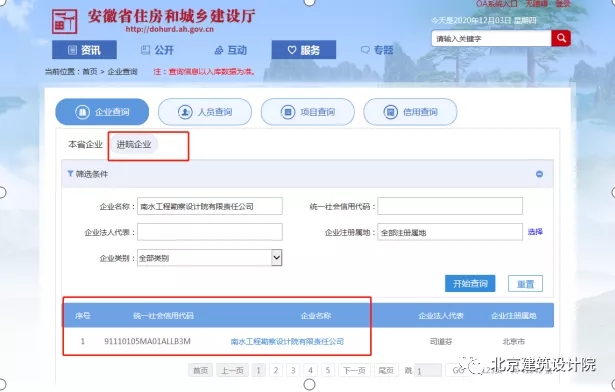The height and width of the screenshot is (392, 615).
Task: Open 项目查询 query tab
Action: point(308,112)
